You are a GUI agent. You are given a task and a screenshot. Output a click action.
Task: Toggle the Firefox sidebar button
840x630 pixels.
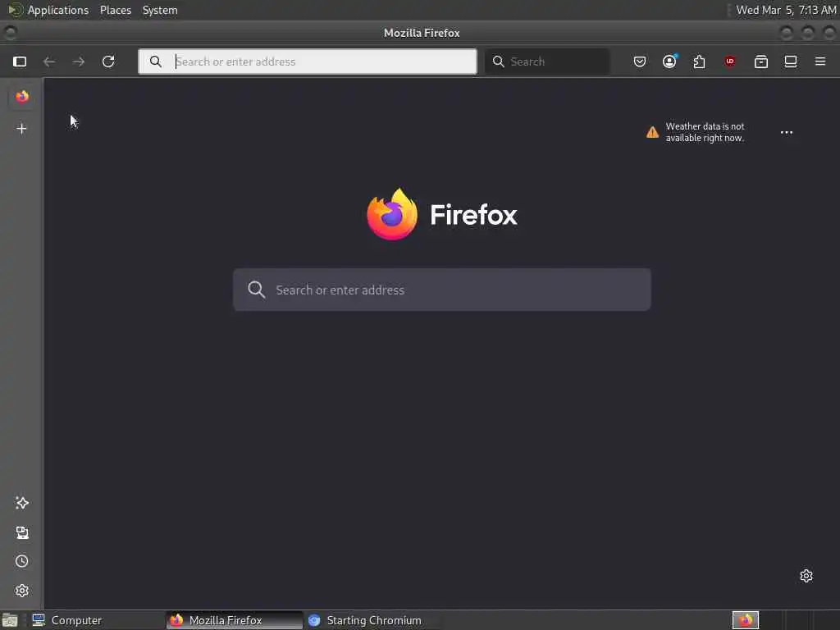click(20, 62)
